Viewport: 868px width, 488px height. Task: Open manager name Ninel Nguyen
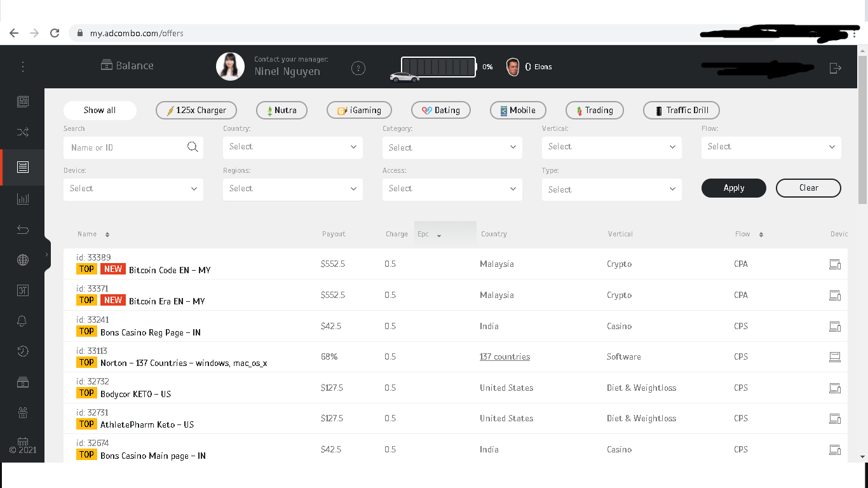pyautogui.click(x=287, y=72)
